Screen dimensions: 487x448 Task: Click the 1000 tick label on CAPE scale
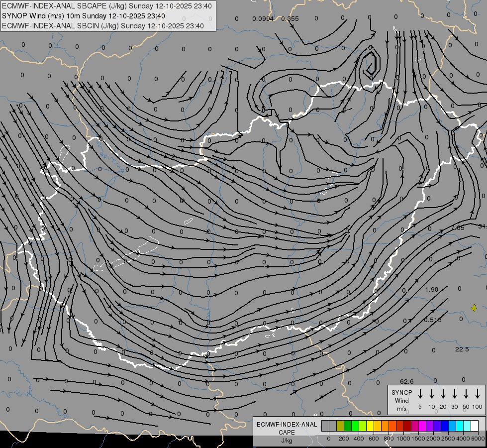pyautogui.click(x=403, y=439)
